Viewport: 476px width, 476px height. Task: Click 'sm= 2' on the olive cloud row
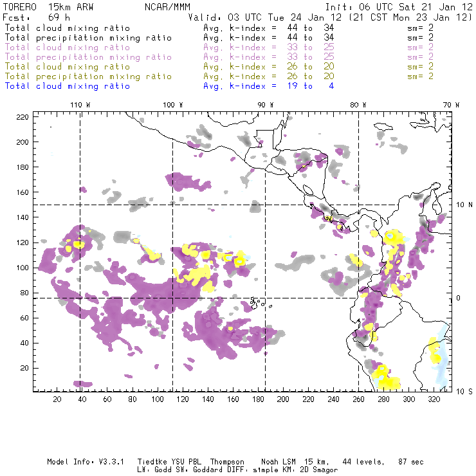[x=420, y=67]
